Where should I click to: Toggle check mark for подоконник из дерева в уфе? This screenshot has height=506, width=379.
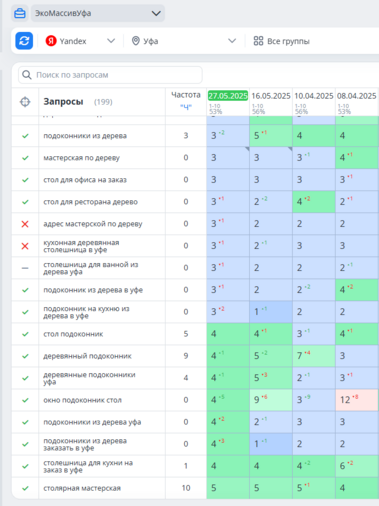25,290
